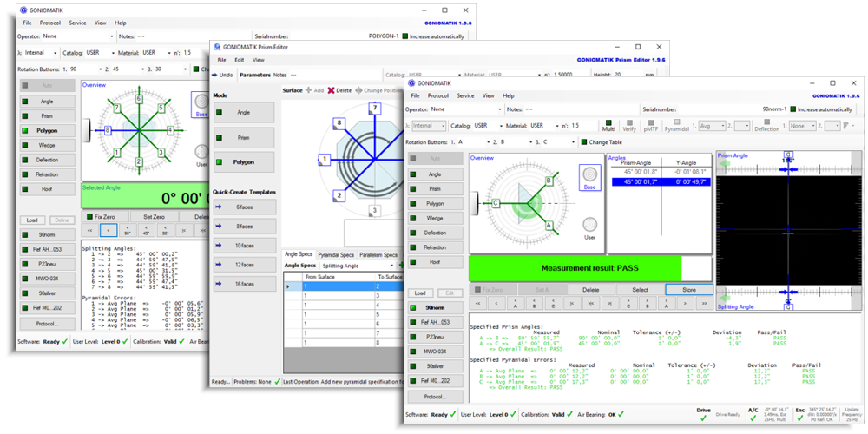
Task: Click Change Position icon in Prism Editor
Action: (359, 90)
